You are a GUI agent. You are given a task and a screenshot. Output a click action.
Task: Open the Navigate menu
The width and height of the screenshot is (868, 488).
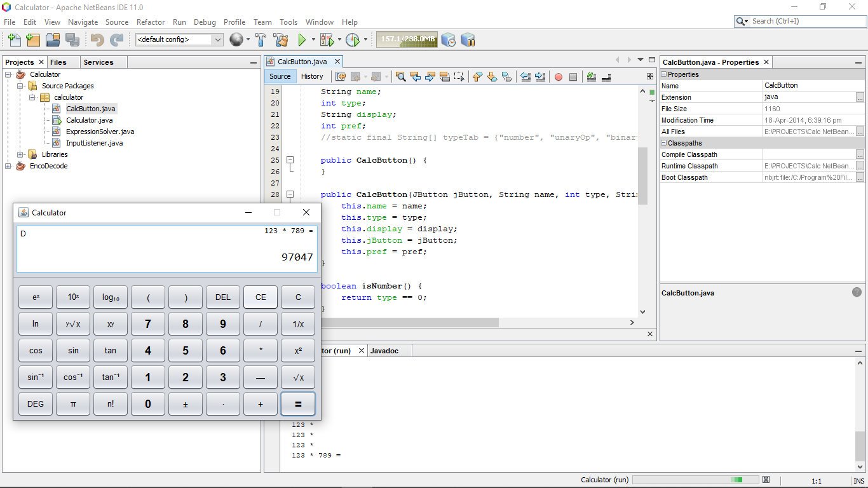pos(83,22)
